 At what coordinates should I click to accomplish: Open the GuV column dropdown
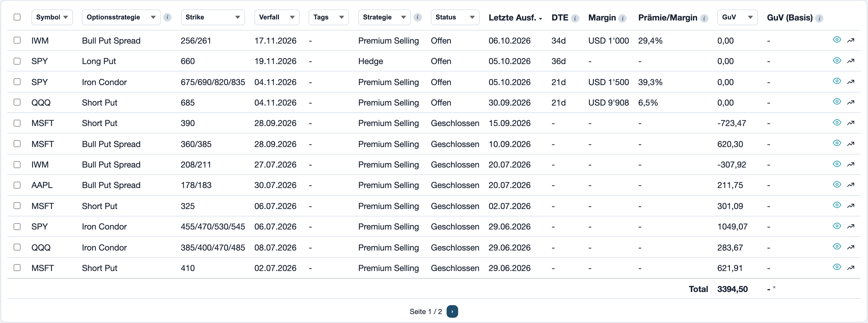click(737, 17)
